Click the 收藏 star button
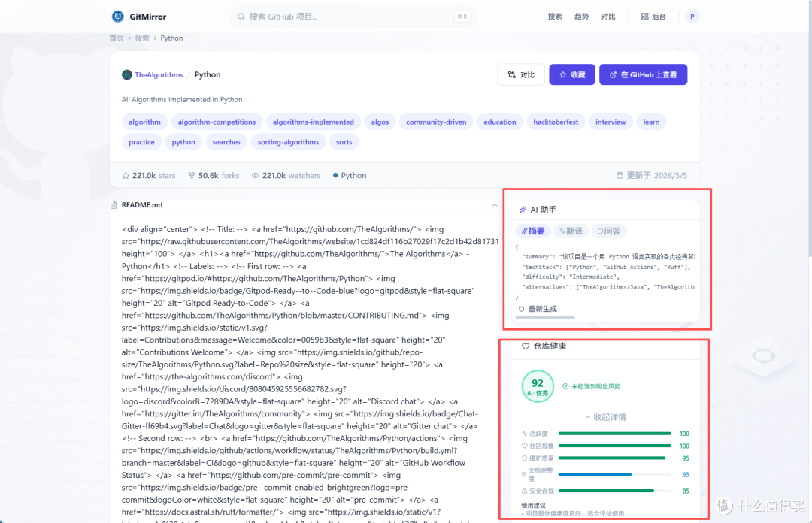812x523 pixels. tap(572, 74)
